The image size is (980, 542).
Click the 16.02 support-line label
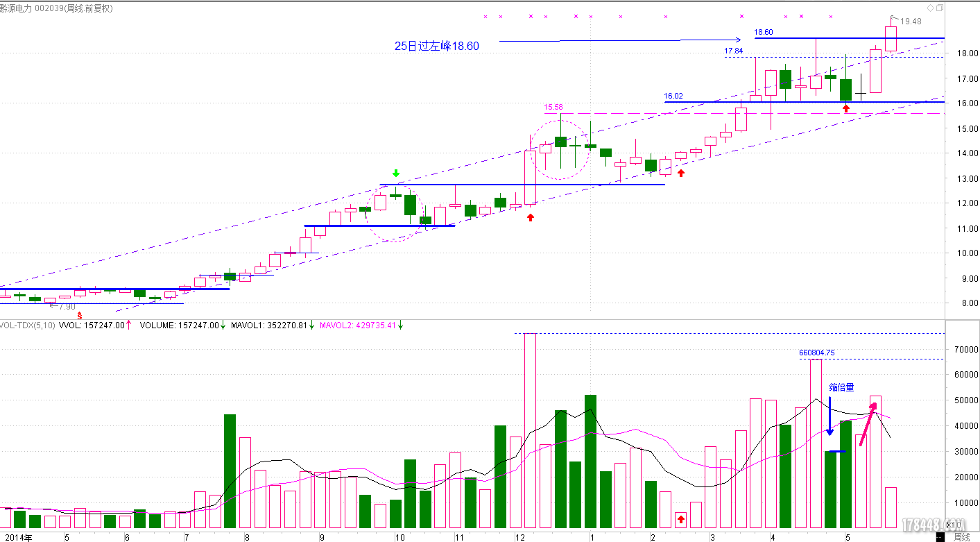coord(673,96)
